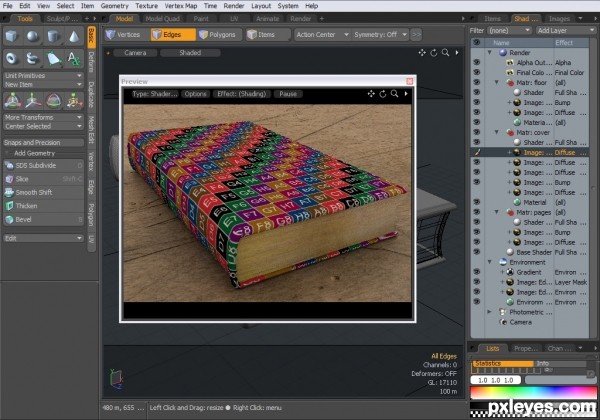This screenshot has height=420, width=600.
Task: Open the Add Layer dropdown
Action: 566,31
